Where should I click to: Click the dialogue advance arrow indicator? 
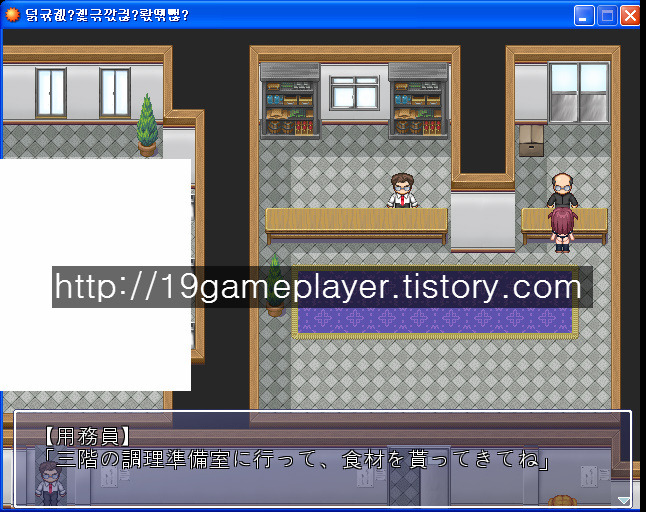623,500
